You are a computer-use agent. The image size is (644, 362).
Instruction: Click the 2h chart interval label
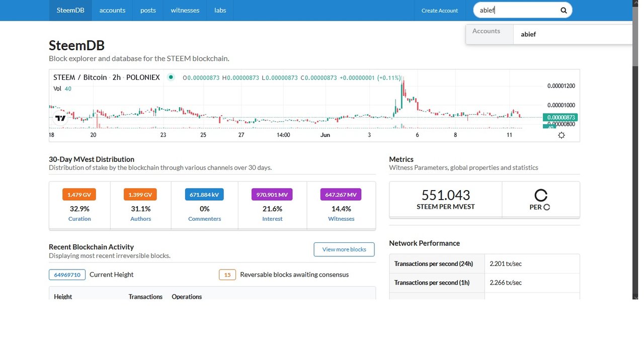pos(116,77)
